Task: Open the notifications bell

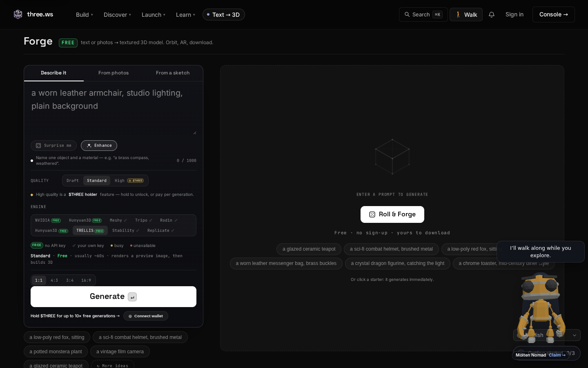Action: point(492,15)
